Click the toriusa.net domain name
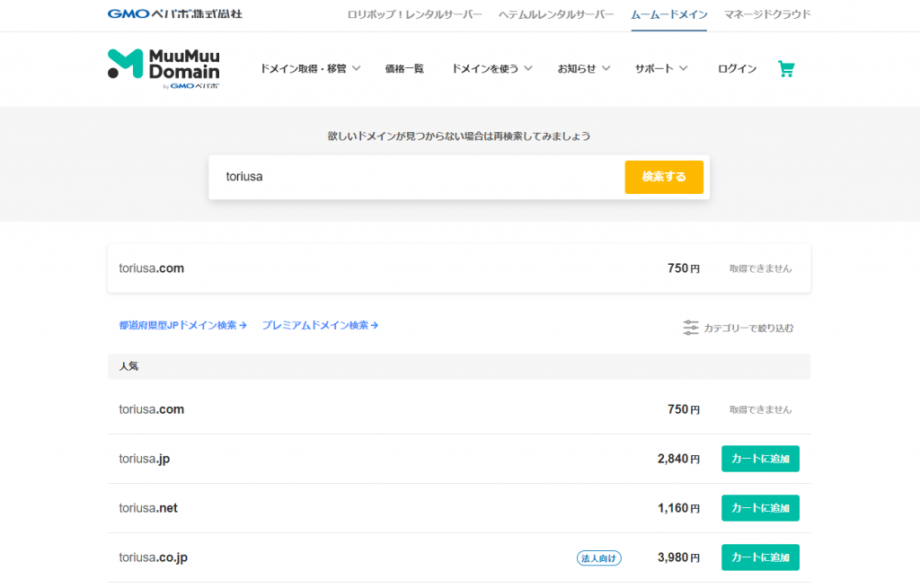920x588 pixels. point(148,508)
